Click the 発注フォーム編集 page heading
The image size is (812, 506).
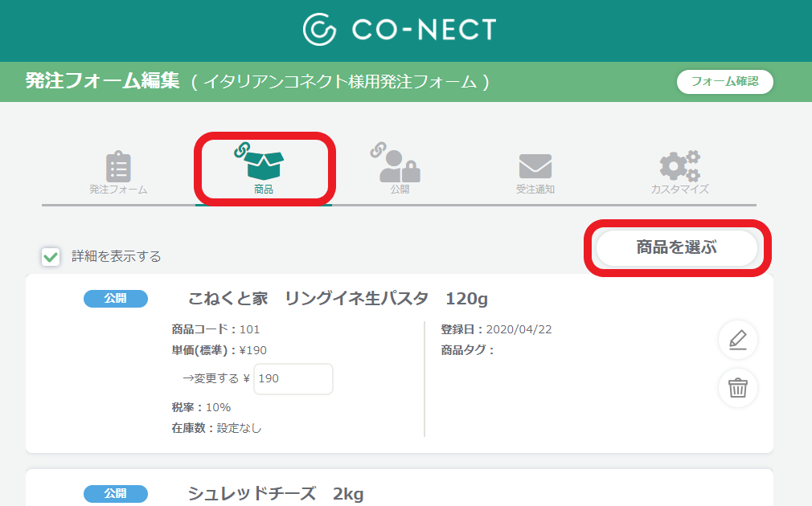point(102,82)
